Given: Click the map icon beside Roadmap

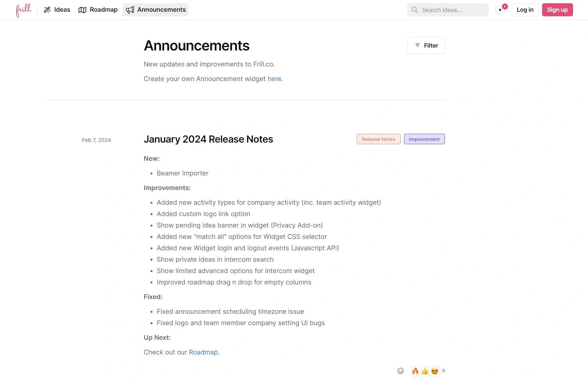Looking at the screenshot, I should tap(82, 10).
